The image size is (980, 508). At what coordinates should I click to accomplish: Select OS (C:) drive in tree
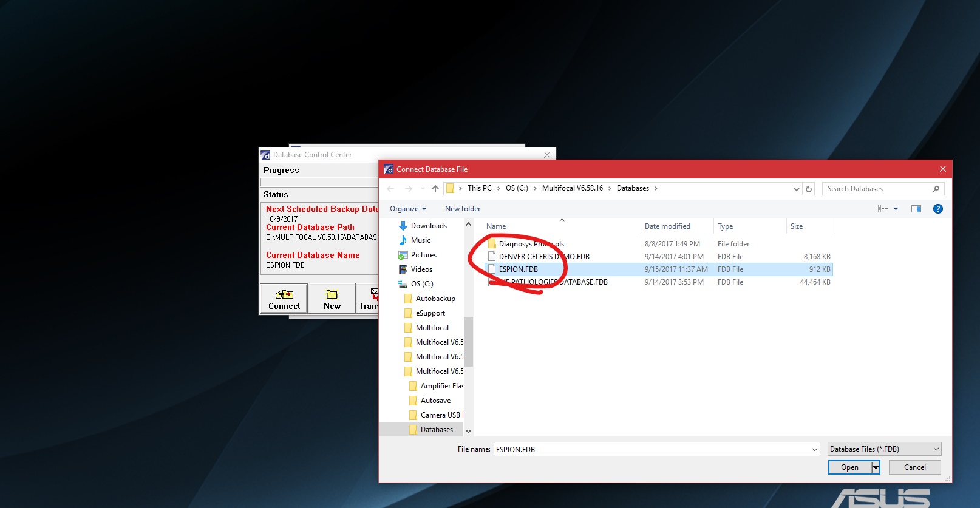422,284
